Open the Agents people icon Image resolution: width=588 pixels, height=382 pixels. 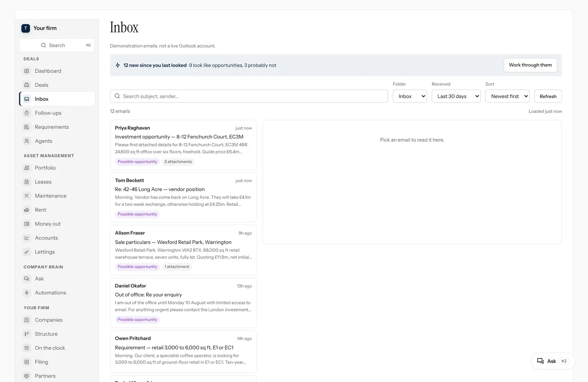27,141
